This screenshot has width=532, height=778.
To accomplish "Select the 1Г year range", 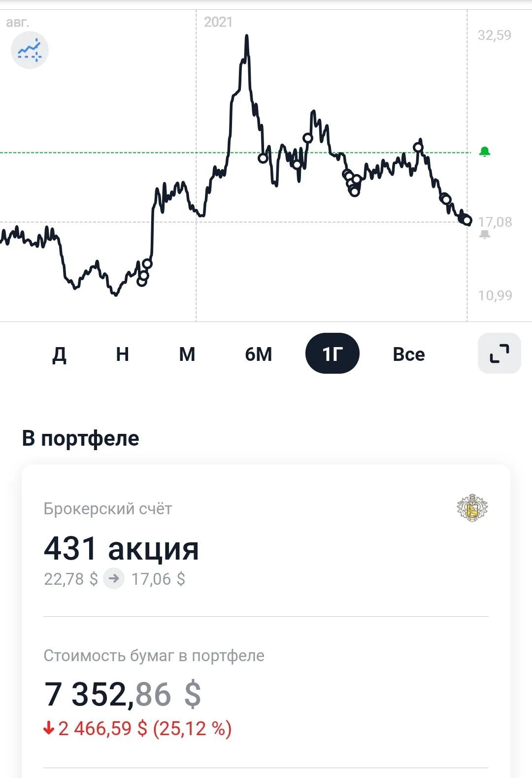I will 332,353.
